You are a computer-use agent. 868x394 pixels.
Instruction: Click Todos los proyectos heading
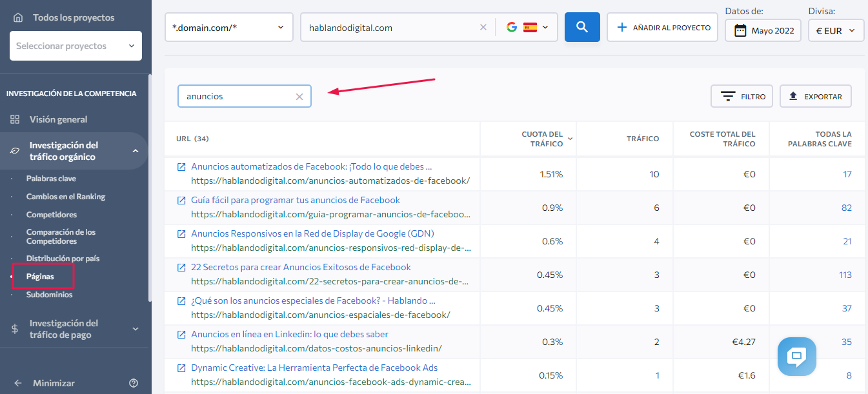(74, 17)
